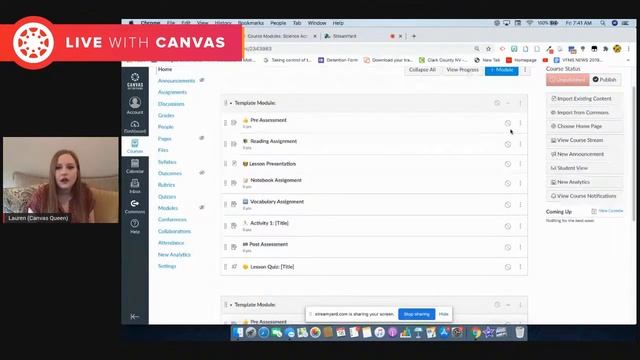Click the Collapse All button
The height and width of the screenshot is (360, 640).
pos(422,70)
